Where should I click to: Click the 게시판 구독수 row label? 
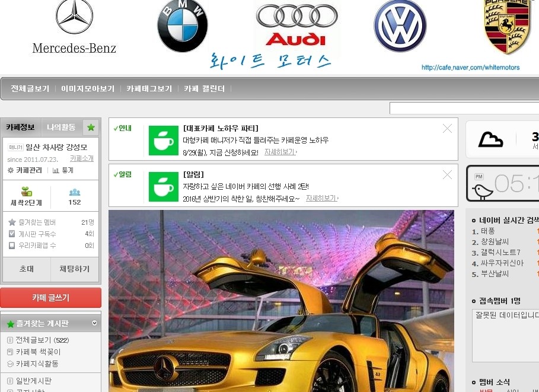37,234
